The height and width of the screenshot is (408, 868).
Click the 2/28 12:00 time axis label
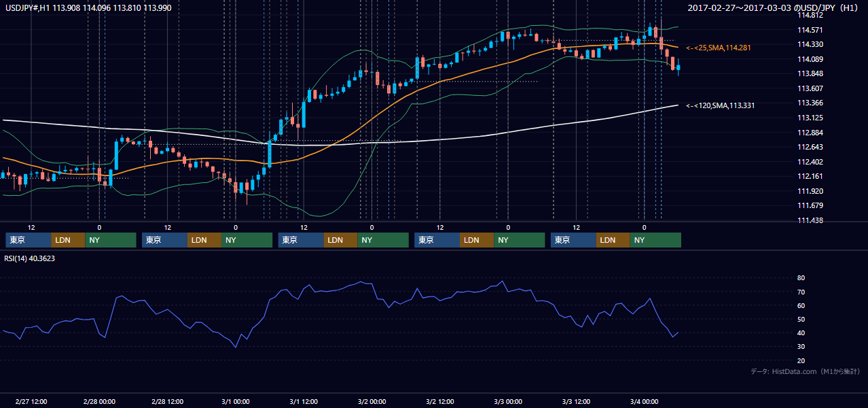(167, 401)
